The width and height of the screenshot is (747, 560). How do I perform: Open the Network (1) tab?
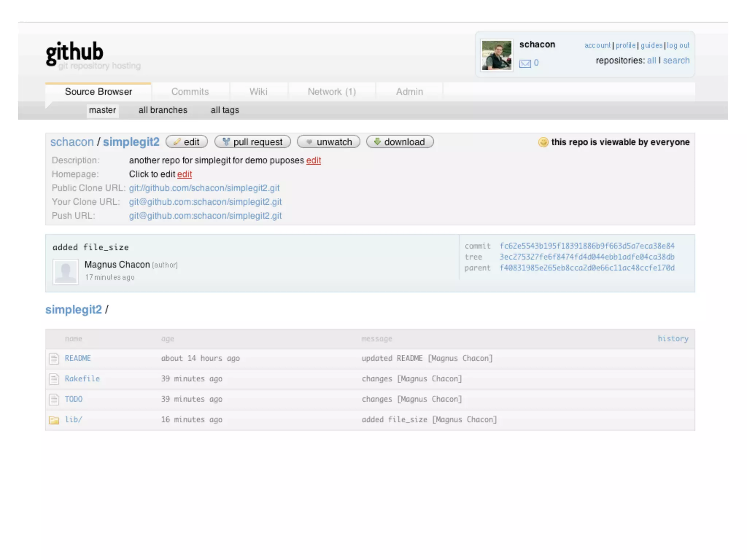tap(332, 92)
